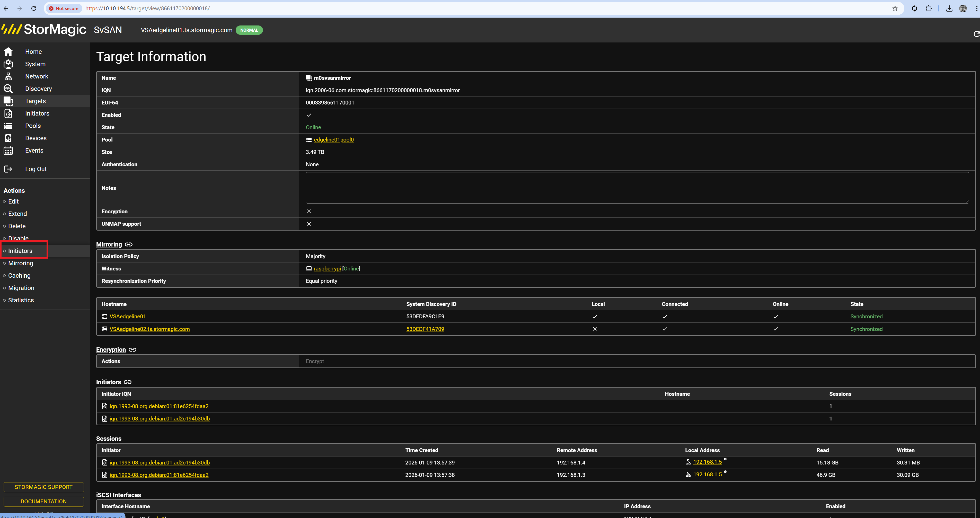
Task: Open the Mirroring section heading link
Action: (109, 244)
